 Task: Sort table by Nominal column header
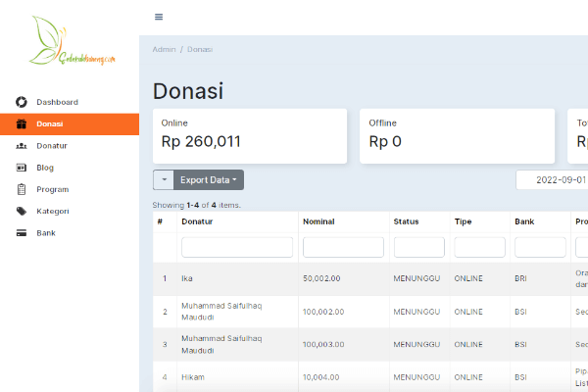pos(319,221)
